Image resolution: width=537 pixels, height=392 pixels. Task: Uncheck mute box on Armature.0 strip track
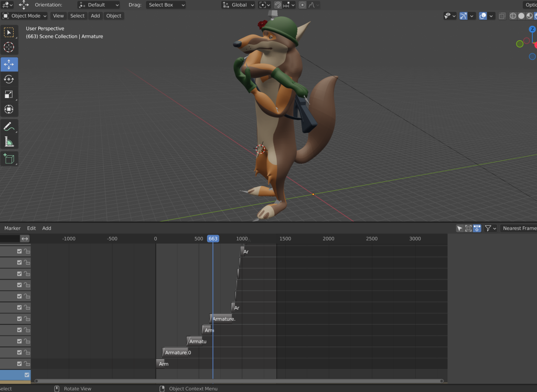point(19,352)
